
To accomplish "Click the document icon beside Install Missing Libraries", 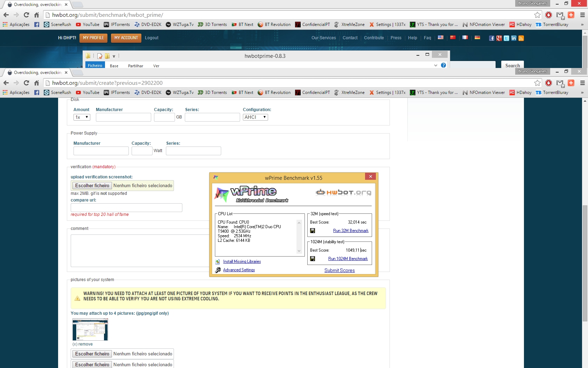I will (218, 261).
